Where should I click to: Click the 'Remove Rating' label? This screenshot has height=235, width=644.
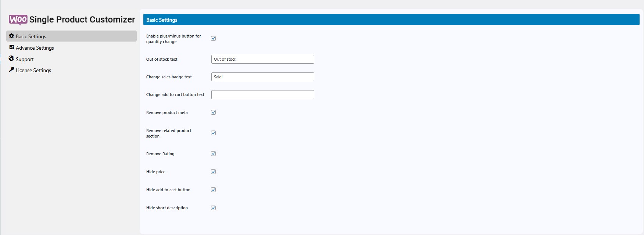tap(160, 154)
